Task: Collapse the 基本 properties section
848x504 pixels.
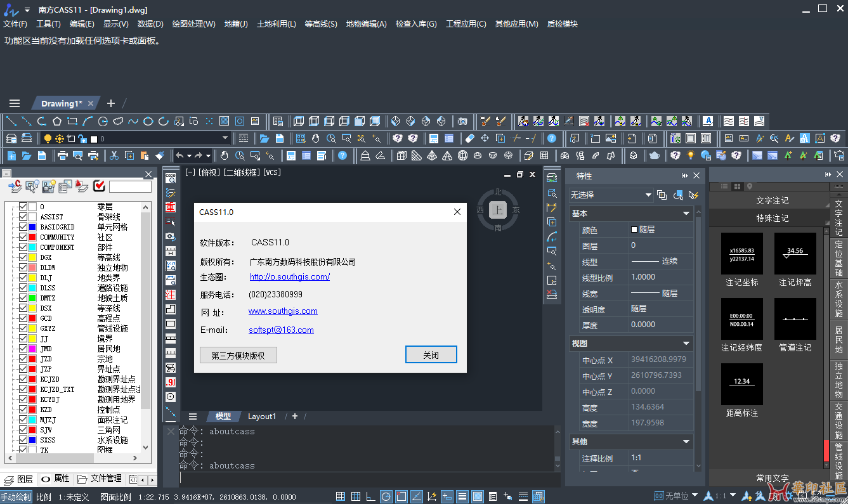Action: click(x=686, y=214)
